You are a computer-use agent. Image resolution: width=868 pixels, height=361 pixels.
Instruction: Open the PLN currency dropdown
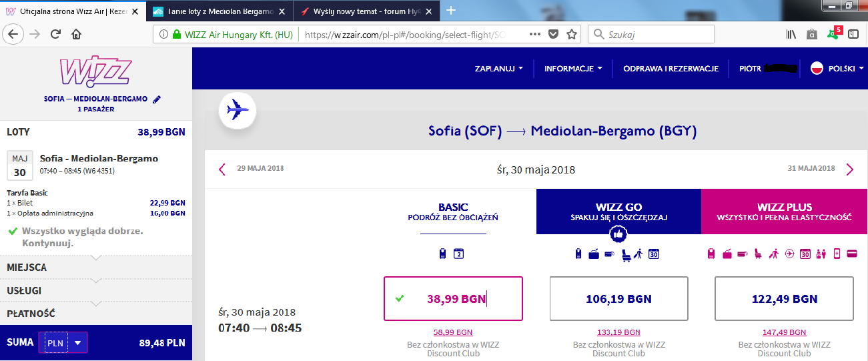click(x=63, y=343)
